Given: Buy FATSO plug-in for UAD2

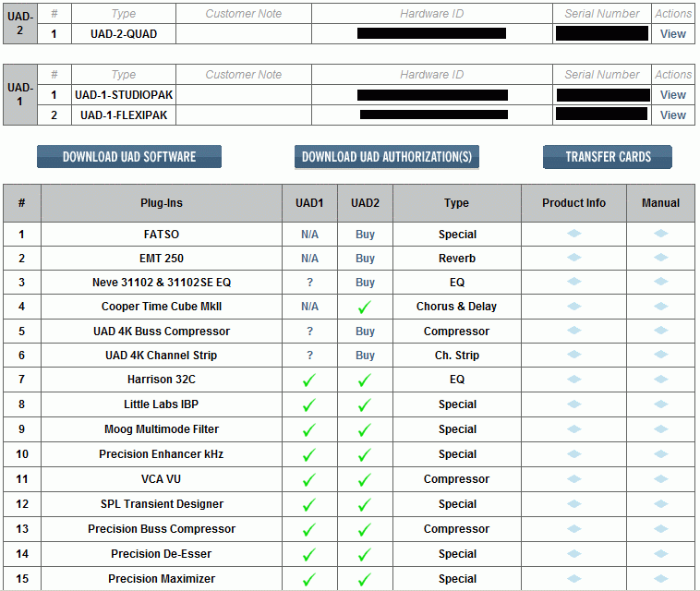Looking at the screenshot, I should point(365,235).
